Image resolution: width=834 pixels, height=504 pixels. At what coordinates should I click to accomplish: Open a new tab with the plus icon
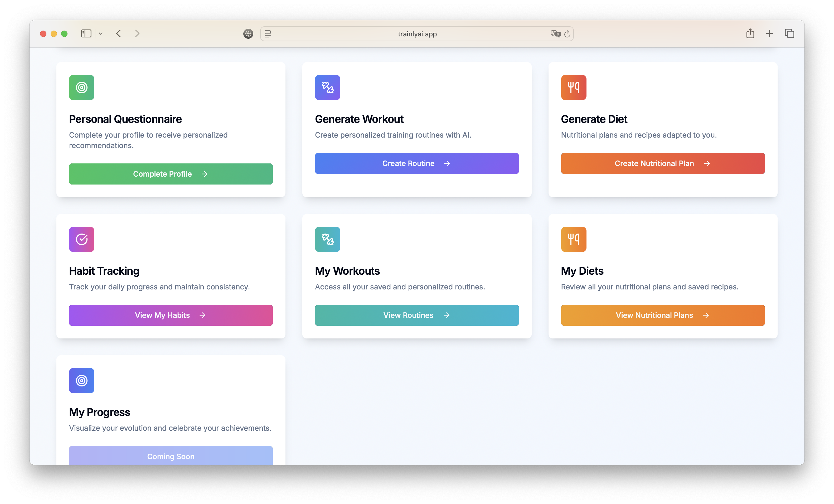(769, 33)
